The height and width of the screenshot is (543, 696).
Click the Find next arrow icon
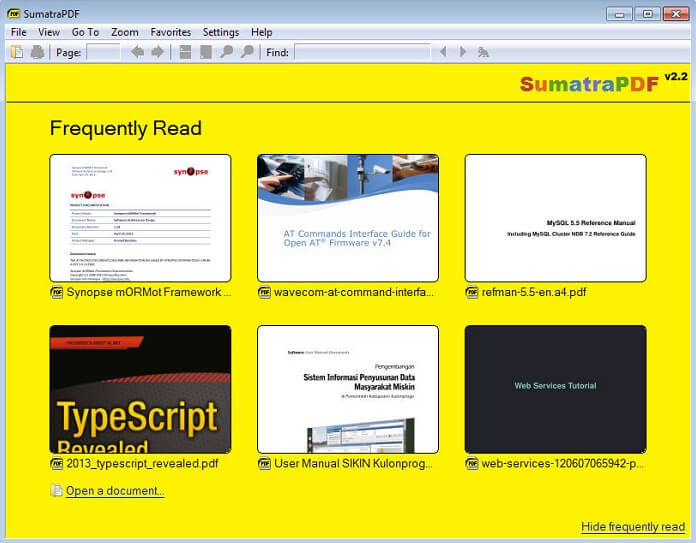(x=463, y=52)
